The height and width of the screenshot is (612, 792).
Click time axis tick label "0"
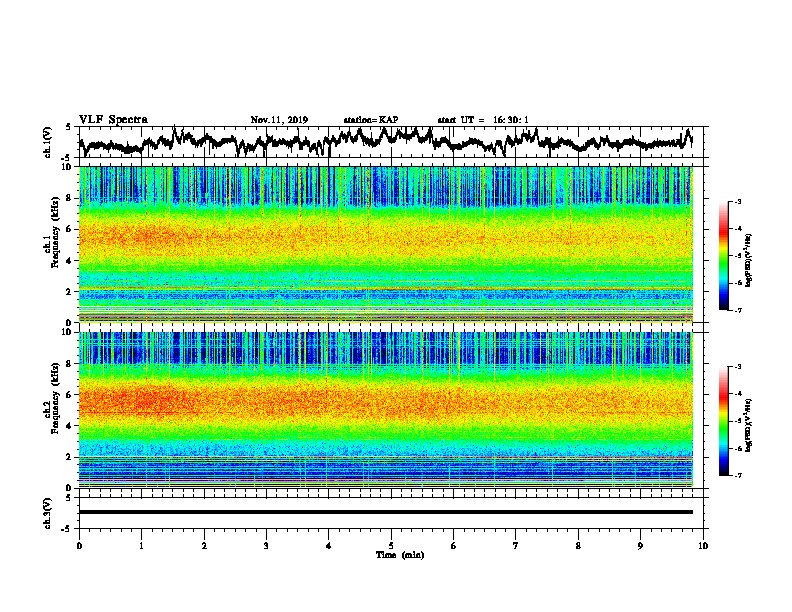(79, 546)
